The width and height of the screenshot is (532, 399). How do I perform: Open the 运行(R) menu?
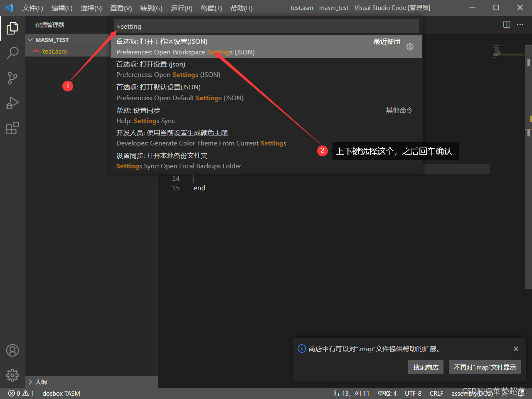(182, 8)
